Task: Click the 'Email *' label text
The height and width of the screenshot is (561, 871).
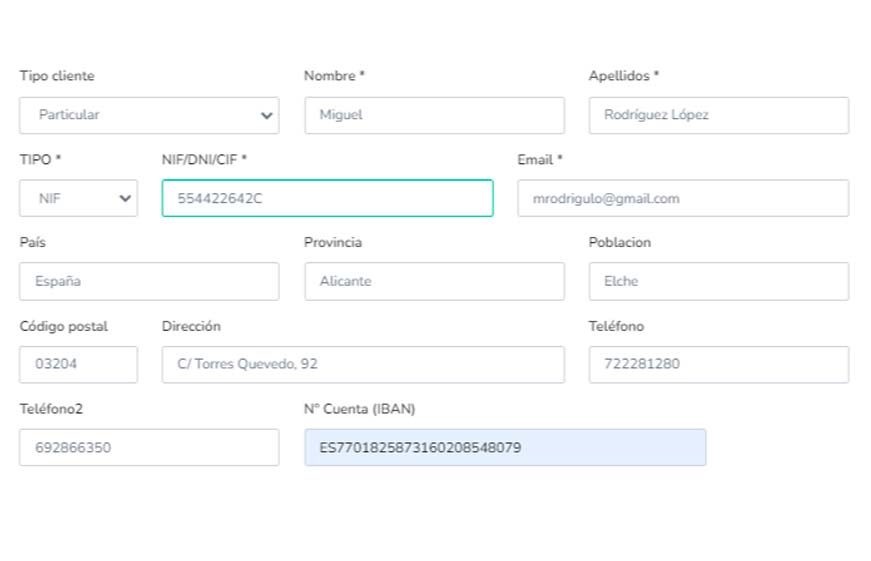Action: (x=539, y=160)
